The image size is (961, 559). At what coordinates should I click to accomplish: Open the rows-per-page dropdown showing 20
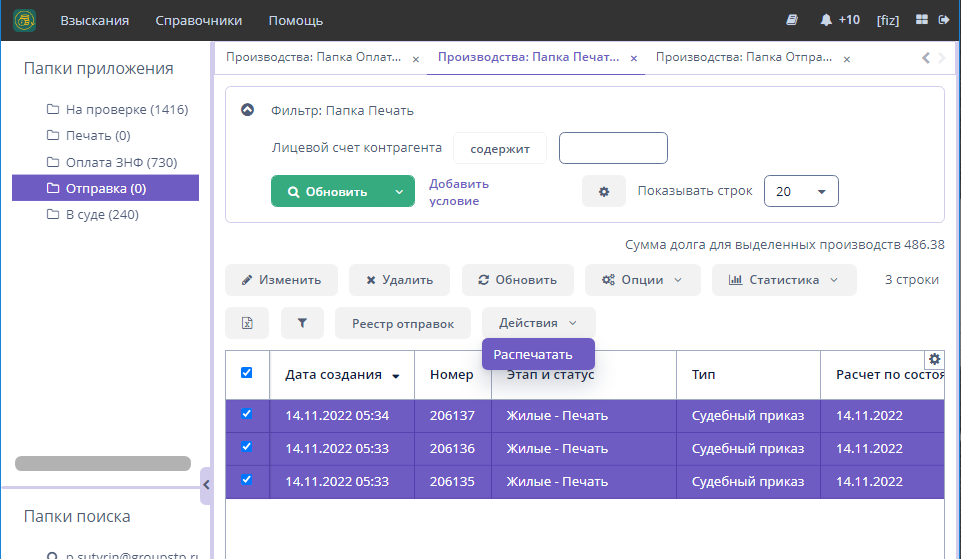pos(800,191)
